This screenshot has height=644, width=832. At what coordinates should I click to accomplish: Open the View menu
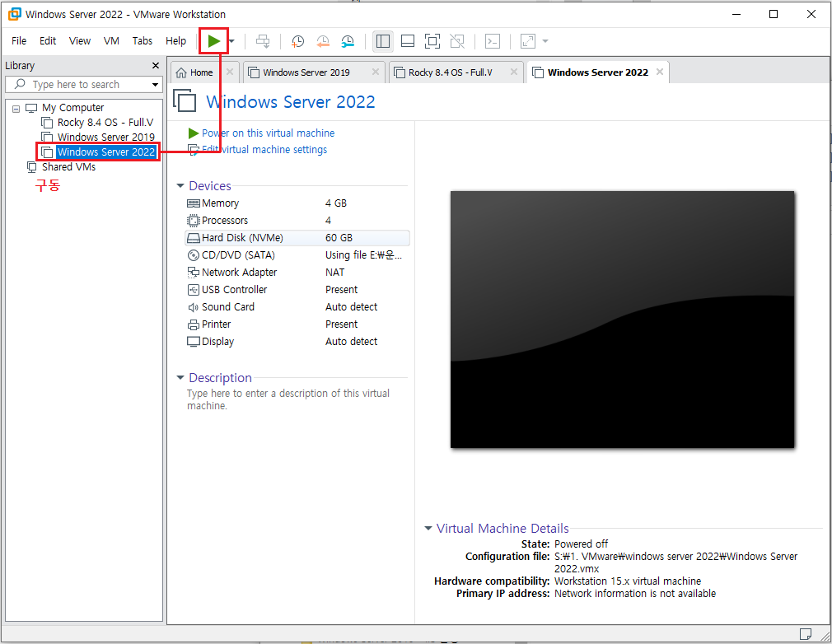pyautogui.click(x=80, y=41)
